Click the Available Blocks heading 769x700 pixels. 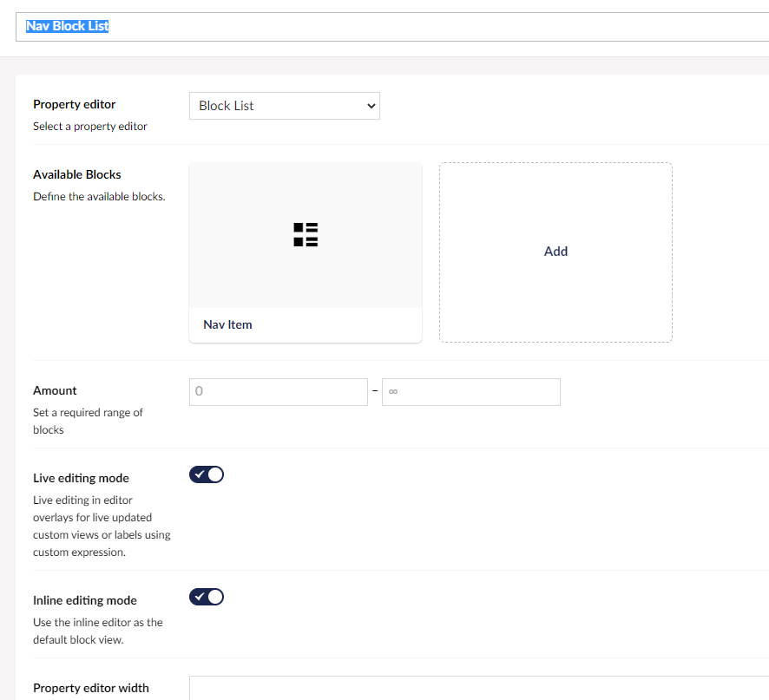[77, 174]
